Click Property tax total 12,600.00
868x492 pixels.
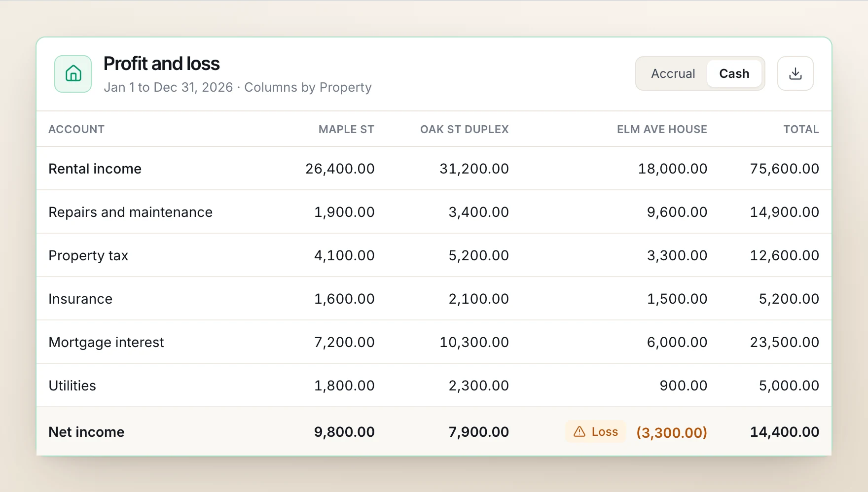point(784,255)
